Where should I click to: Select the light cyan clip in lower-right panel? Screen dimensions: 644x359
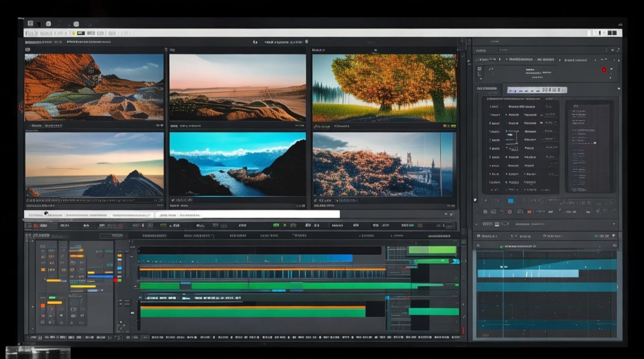click(528, 273)
